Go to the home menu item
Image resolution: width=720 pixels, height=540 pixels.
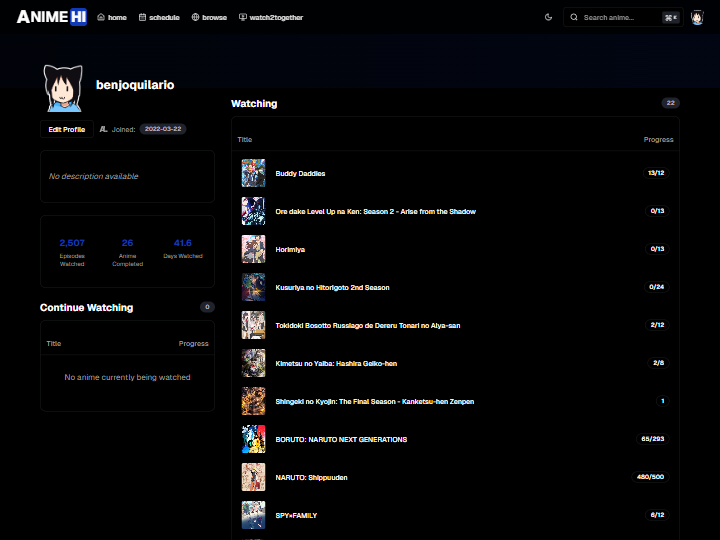(112, 17)
